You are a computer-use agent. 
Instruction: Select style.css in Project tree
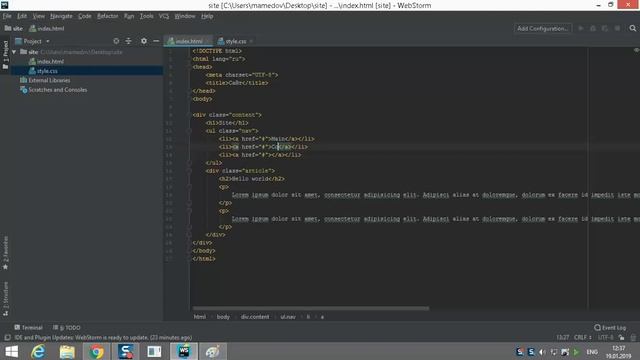point(43,71)
